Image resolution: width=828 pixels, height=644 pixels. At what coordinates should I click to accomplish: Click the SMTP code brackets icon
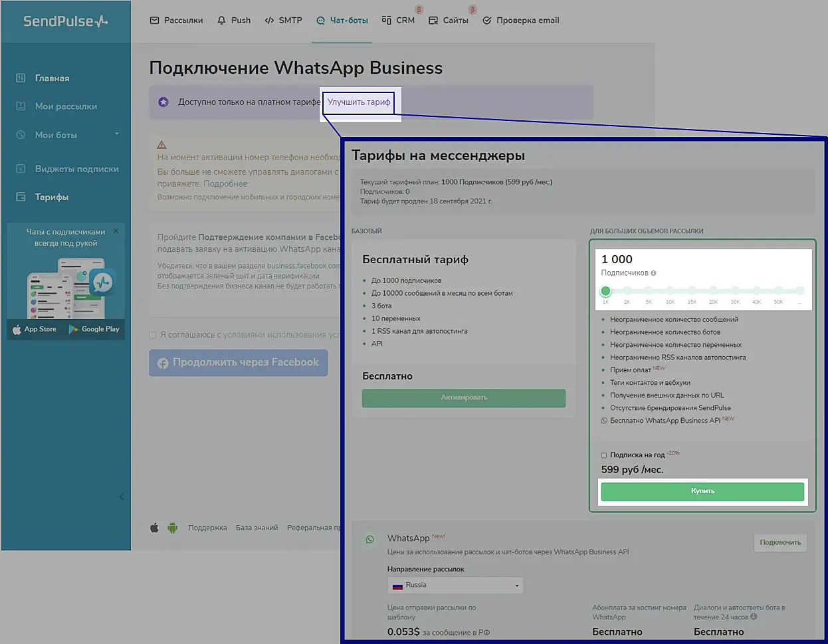click(269, 21)
